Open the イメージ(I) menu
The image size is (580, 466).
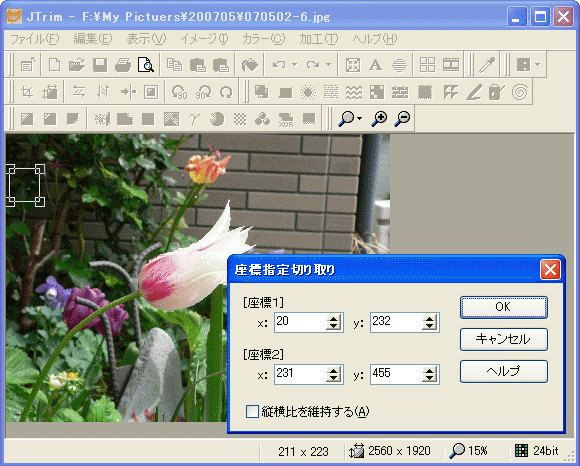click(204, 38)
